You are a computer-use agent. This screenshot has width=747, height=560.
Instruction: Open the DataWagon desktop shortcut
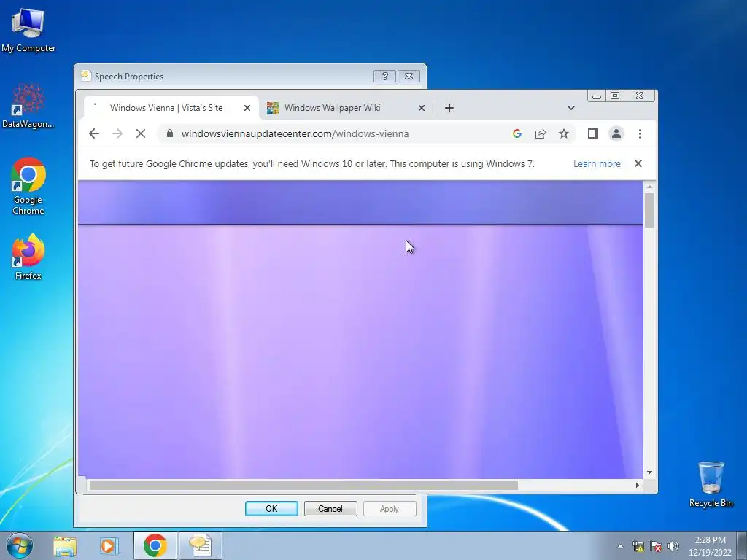click(x=28, y=106)
